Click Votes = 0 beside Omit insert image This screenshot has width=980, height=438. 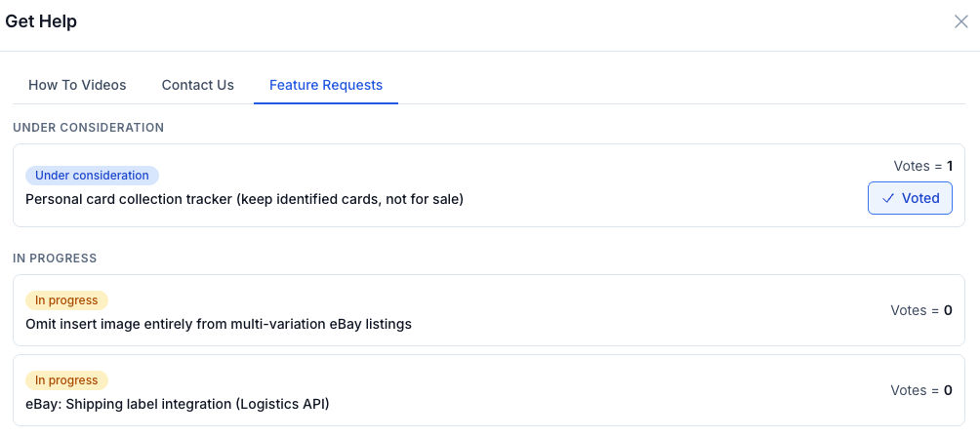pos(921,310)
